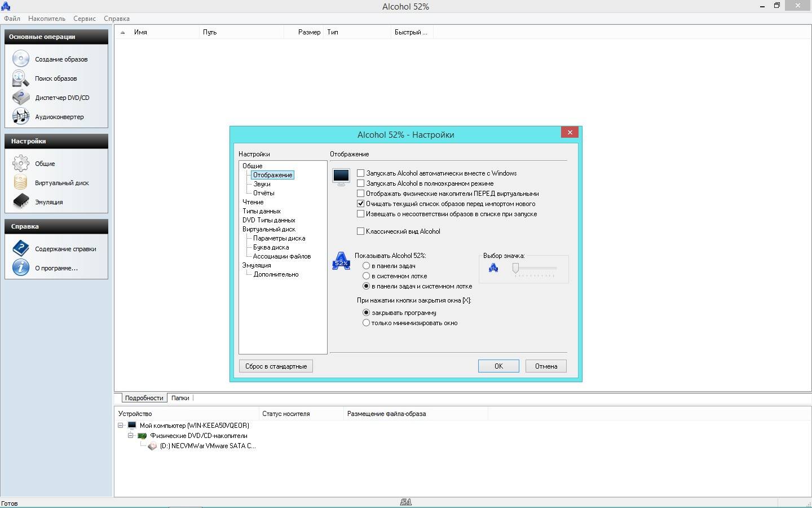Select закрывать программу radio option
Screen dimensions: 812x508
click(367, 312)
